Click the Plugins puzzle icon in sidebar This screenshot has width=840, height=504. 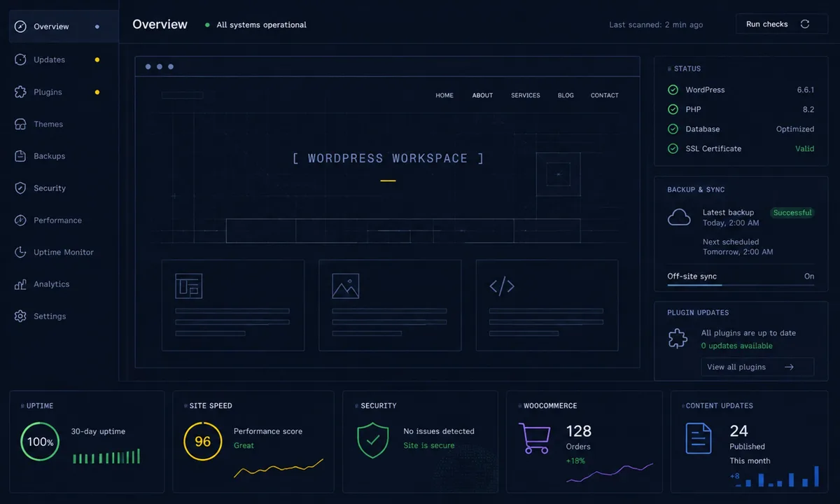point(20,92)
